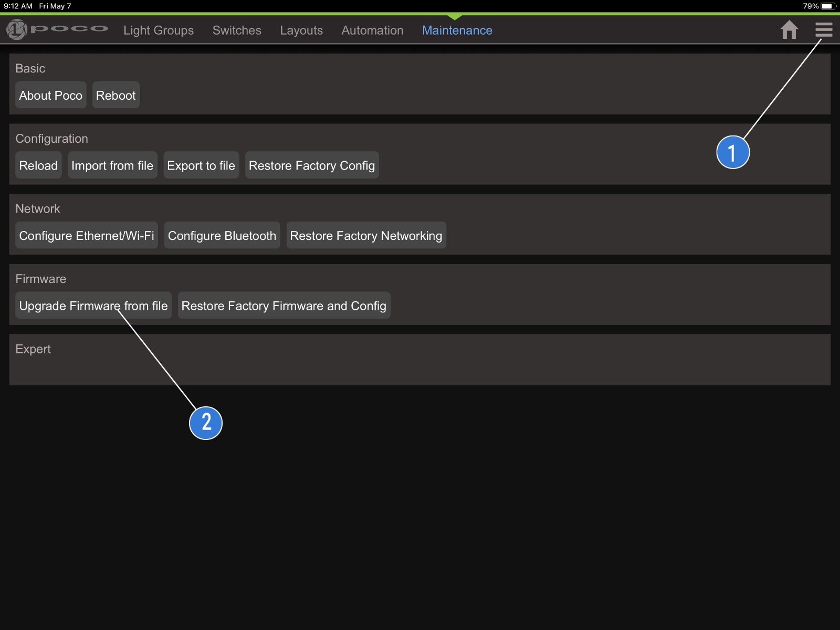Reload the configuration

pyautogui.click(x=38, y=165)
